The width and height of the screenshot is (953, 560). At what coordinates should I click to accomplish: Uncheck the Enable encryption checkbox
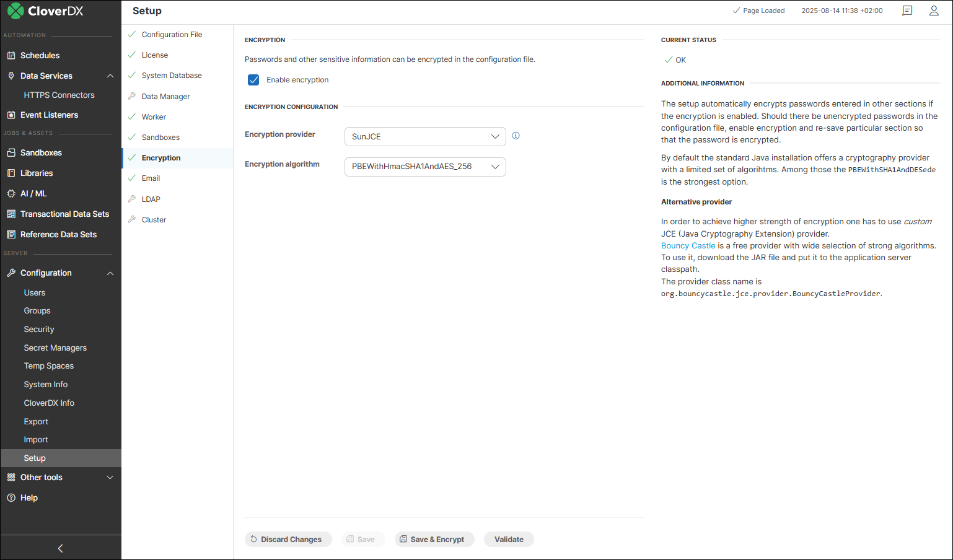253,79
